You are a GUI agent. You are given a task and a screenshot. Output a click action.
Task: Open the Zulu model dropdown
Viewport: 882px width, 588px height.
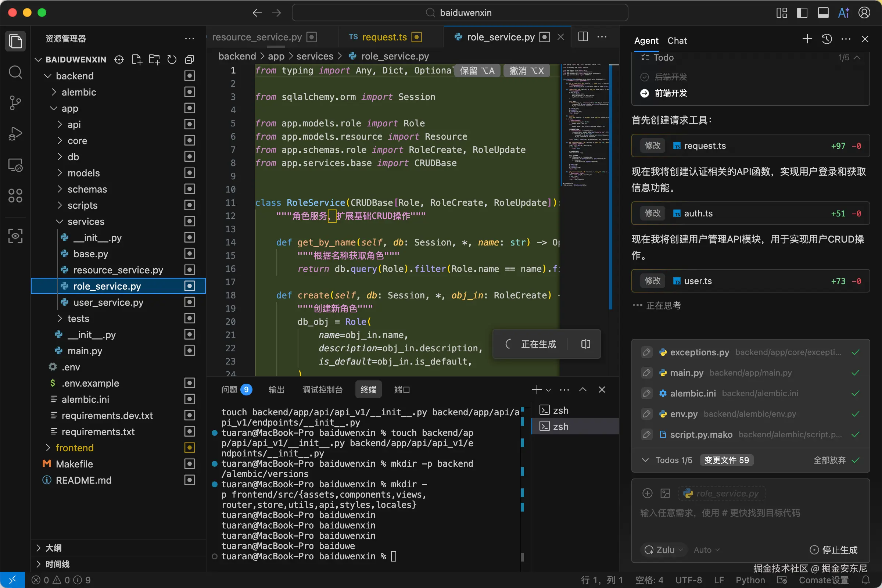pos(664,550)
